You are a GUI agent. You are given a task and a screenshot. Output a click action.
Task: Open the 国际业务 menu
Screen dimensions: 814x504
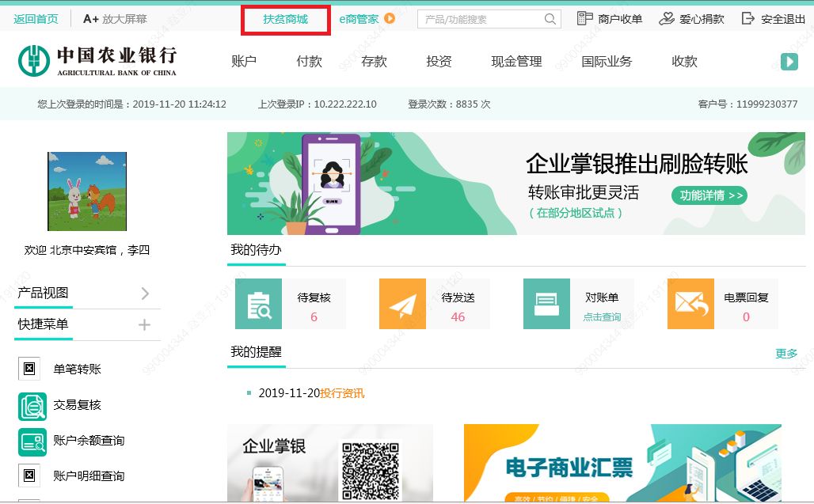pos(607,62)
